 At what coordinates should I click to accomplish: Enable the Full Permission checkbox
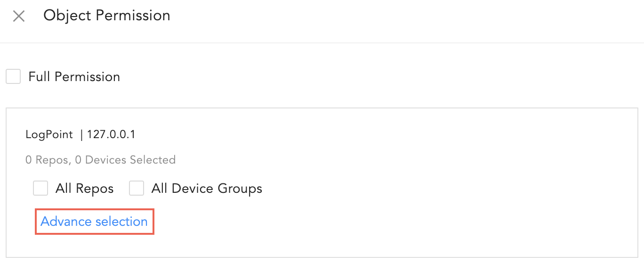[x=13, y=76]
